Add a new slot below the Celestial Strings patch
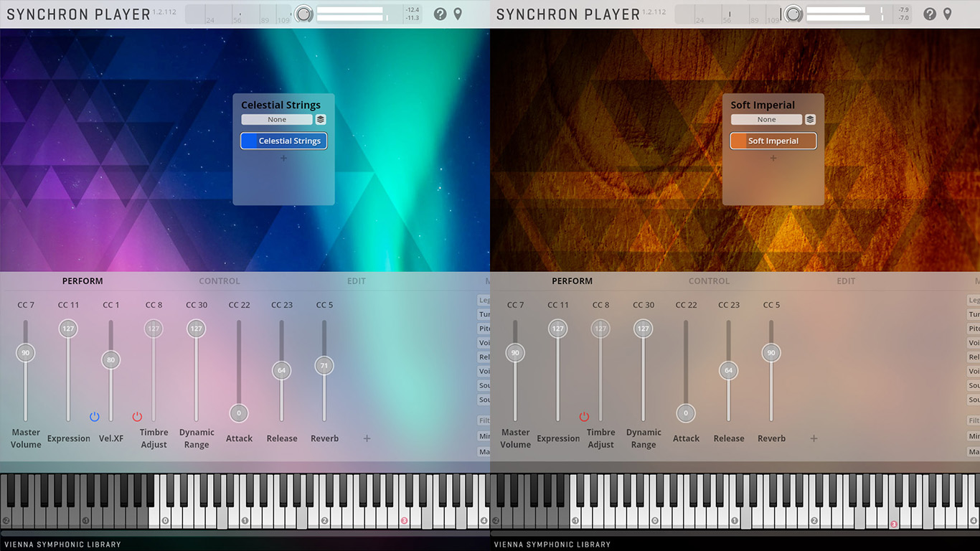 [x=283, y=158]
